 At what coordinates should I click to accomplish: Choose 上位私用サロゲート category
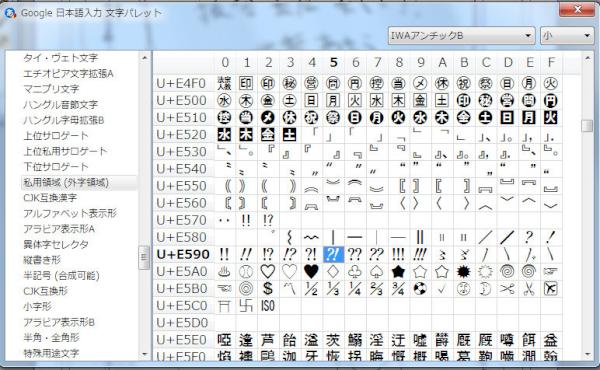pyautogui.click(x=65, y=151)
